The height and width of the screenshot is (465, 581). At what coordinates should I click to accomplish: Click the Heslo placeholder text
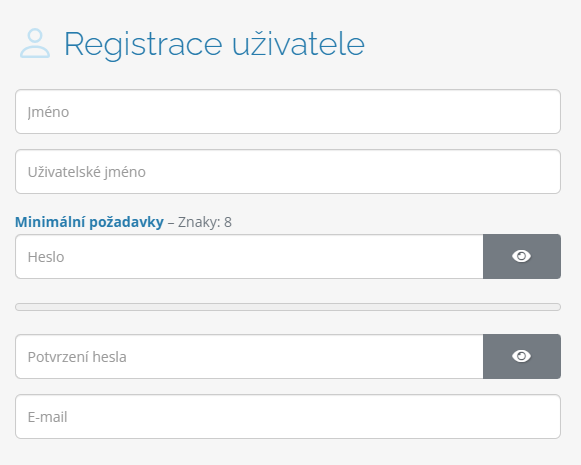click(46, 257)
